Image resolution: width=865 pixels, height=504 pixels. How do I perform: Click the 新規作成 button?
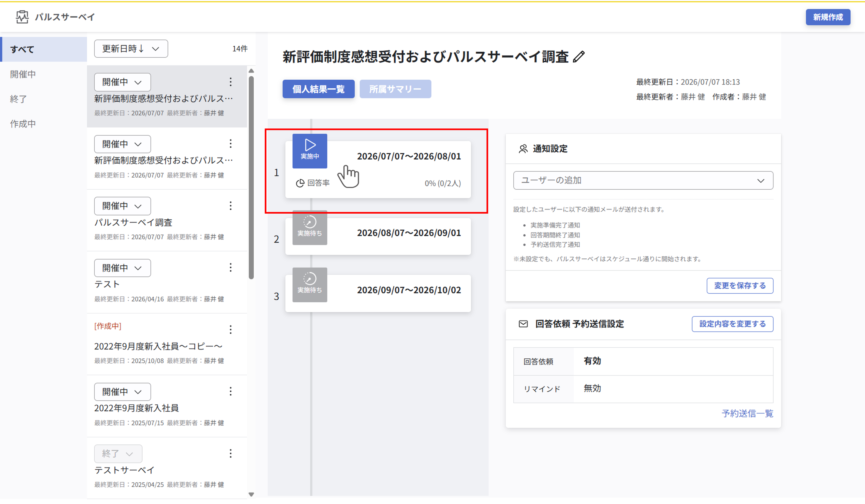[x=828, y=17]
